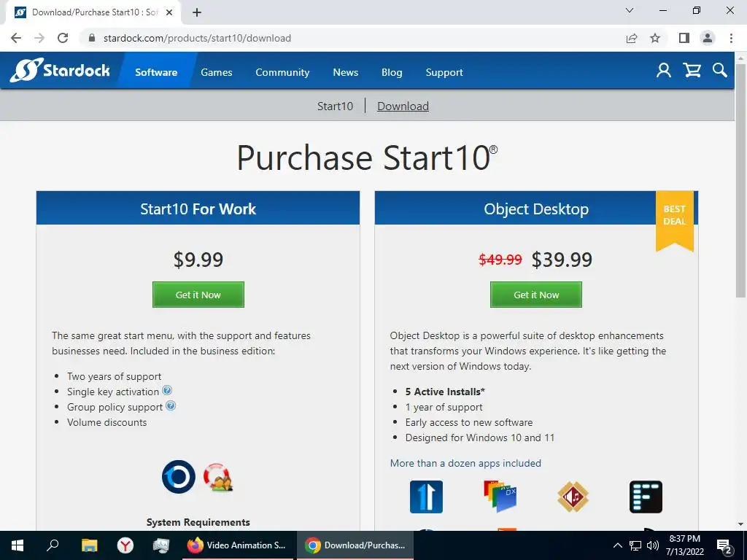This screenshot has width=747, height=560.
Task: Show hidden system tray icons
Action: [617, 545]
